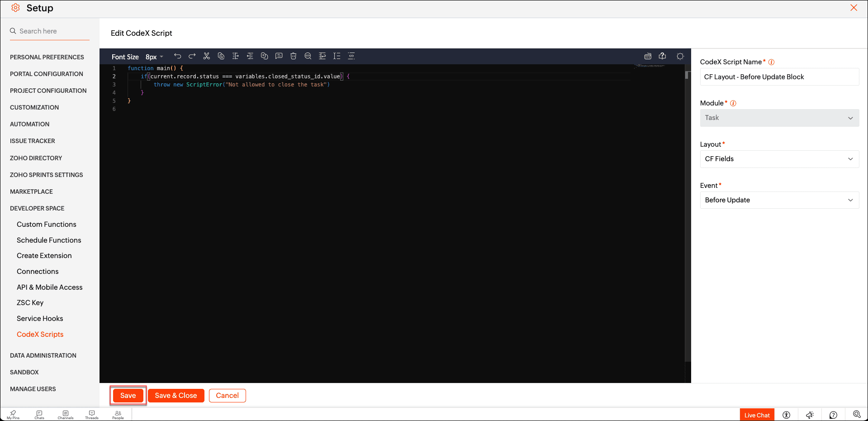Expand the Automation section in the sidebar
Image resolution: width=868 pixels, height=421 pixels.
click(x=30, y=124)
